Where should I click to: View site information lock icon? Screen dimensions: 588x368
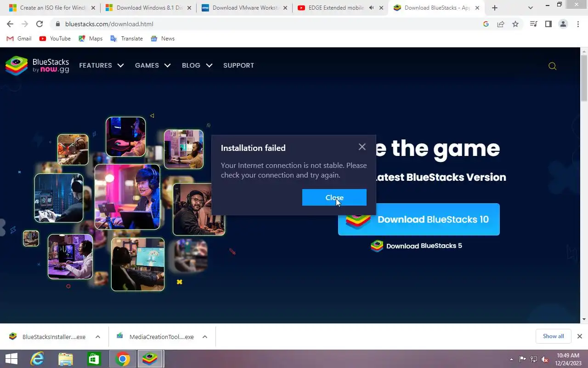[57, 24]
